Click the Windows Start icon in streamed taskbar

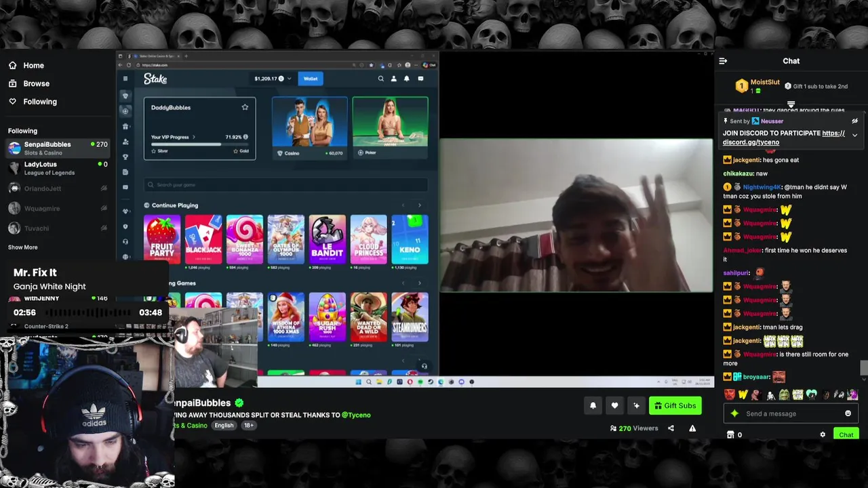[x=359, y=382]
